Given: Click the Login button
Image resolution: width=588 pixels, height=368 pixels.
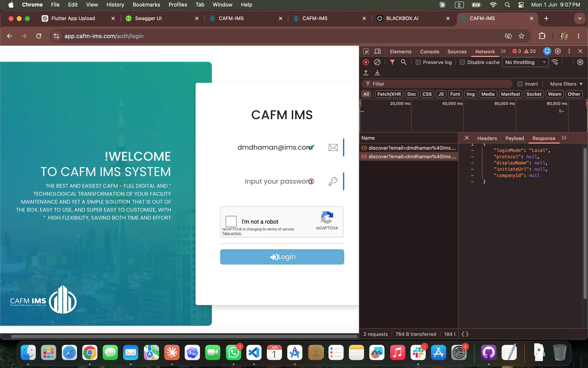Looking at the screenshot, I should (x=282, y=257).
